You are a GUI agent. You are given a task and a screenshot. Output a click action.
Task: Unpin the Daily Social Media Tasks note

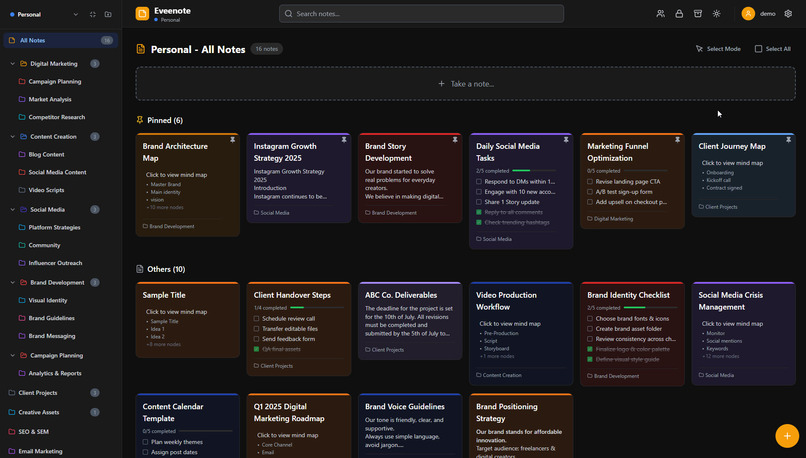pos(566,140)
